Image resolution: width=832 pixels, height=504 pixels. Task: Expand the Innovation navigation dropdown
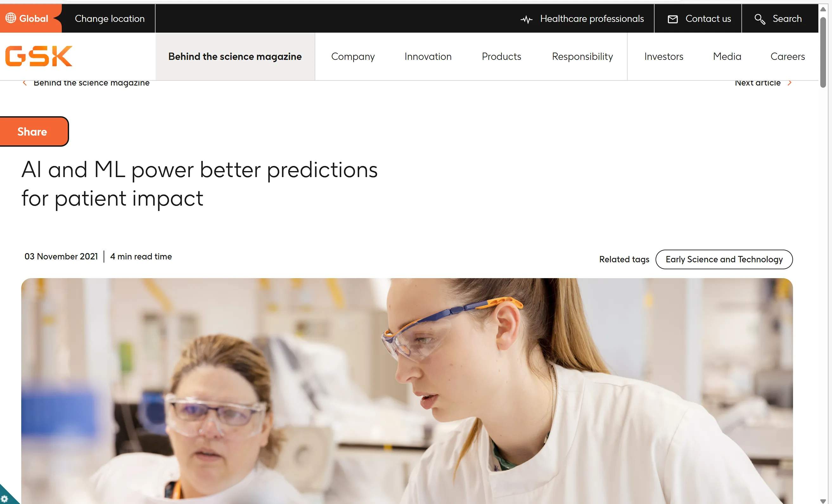point(428,56)
